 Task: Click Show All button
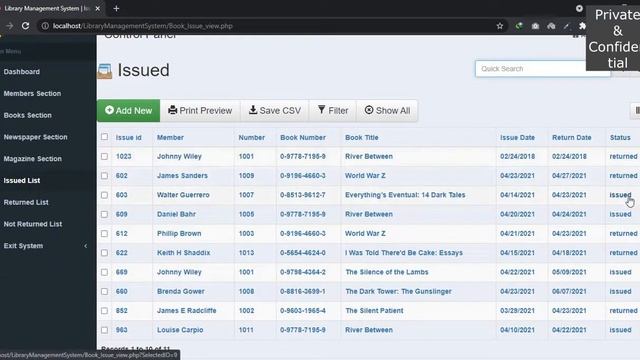coord(387,111)
